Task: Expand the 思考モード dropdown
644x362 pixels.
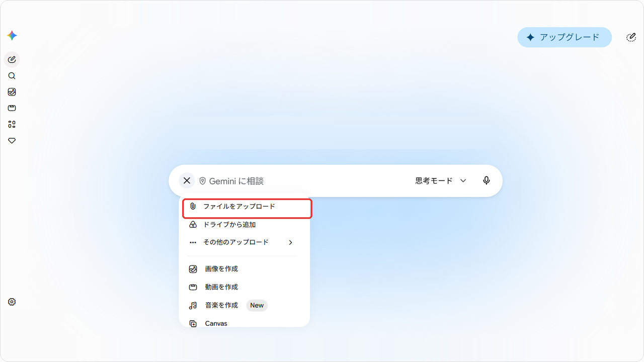Action: point(441,180)
